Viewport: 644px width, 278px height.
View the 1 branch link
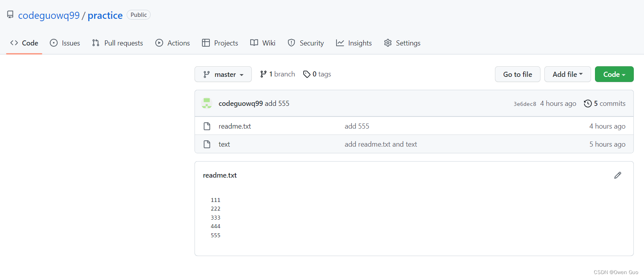[277, 74]
